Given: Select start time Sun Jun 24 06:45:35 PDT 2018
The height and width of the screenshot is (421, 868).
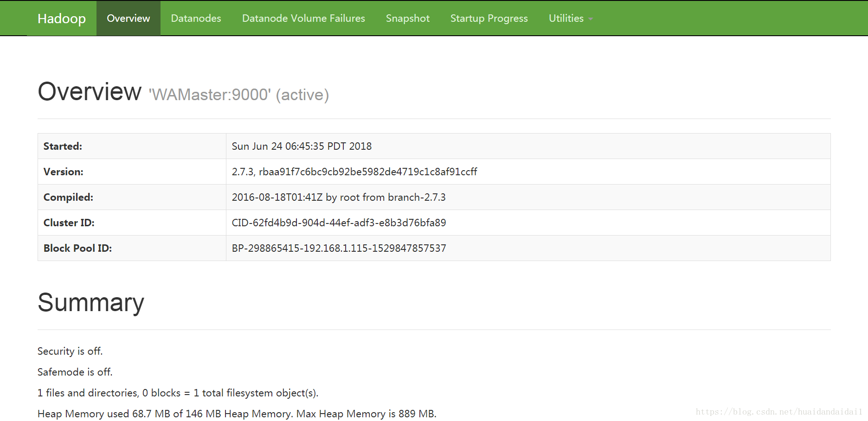Looking at the screenshot, I should (x=302, y=146).
